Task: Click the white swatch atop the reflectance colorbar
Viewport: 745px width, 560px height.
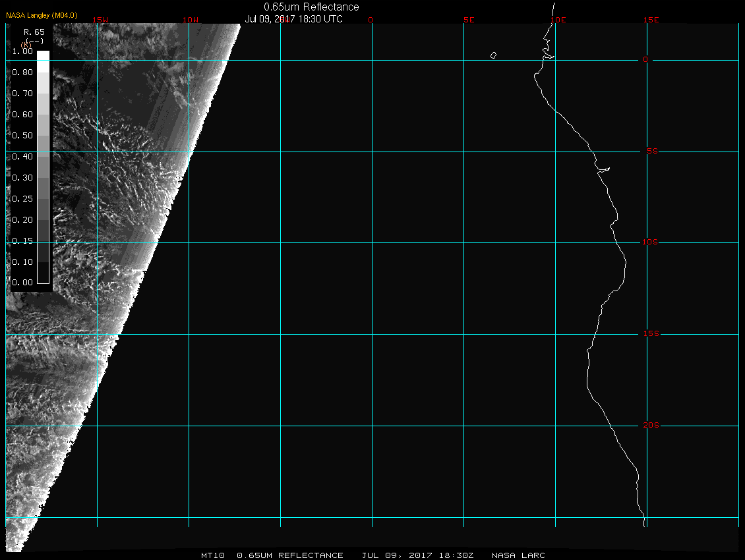Action: [x=43, y=56]
